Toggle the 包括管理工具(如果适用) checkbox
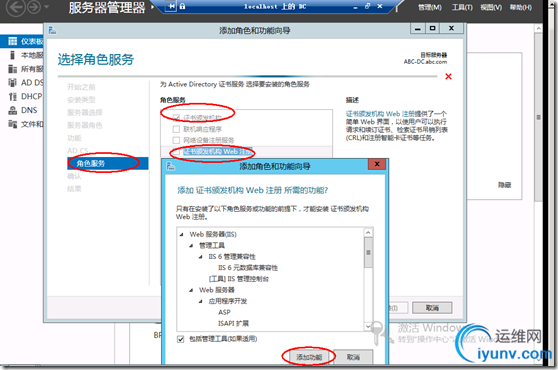Screen dimensions: 558x370 [x=180, y=339]
